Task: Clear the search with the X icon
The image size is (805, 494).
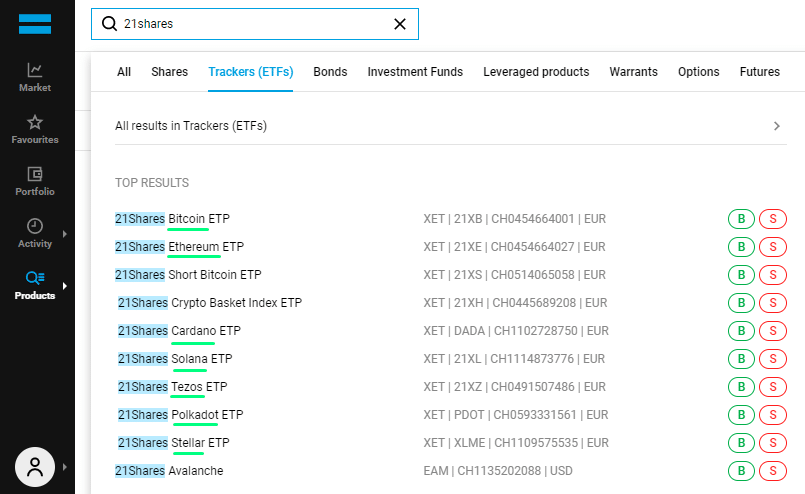Action: (x=400, y=24)
